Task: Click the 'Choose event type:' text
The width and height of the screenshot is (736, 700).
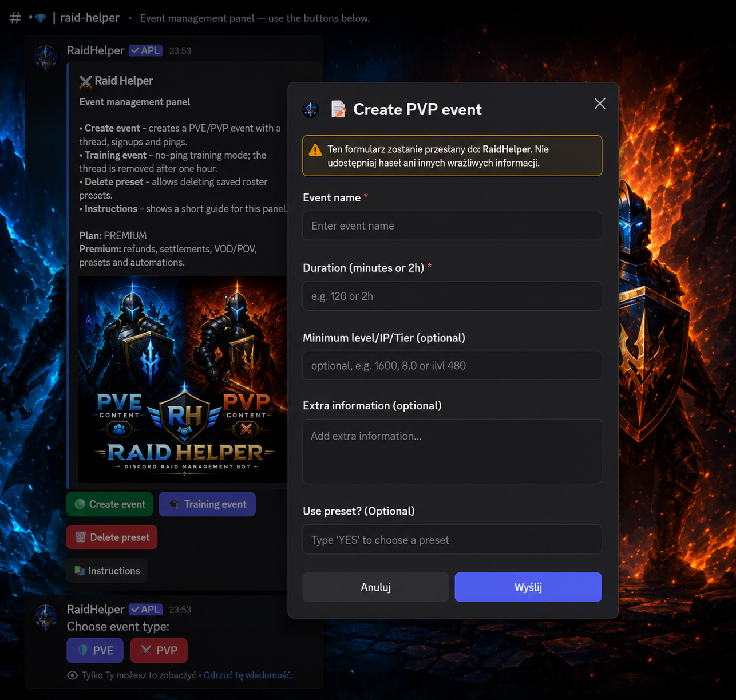Action: [118, 627]
